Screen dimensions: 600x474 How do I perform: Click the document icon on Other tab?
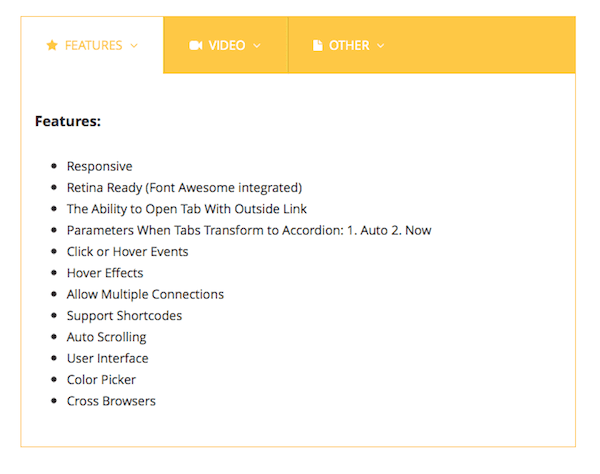(318, 45)
